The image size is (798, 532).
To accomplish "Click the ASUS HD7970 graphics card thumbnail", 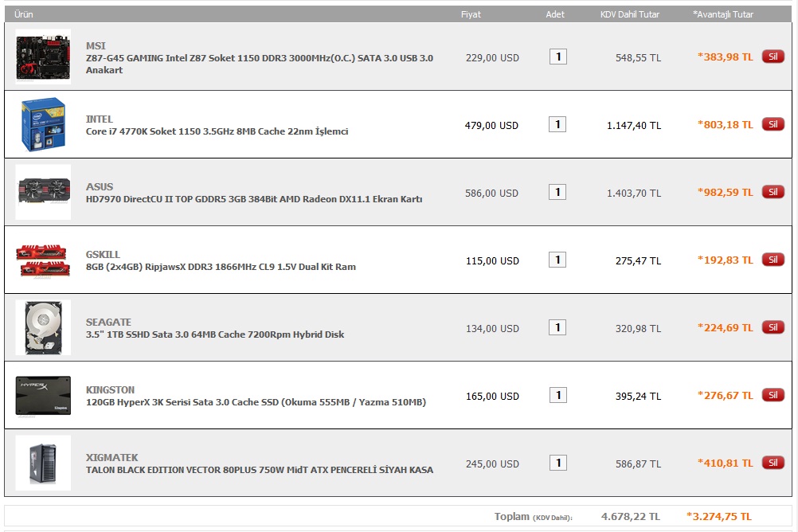I will (43, 192).
